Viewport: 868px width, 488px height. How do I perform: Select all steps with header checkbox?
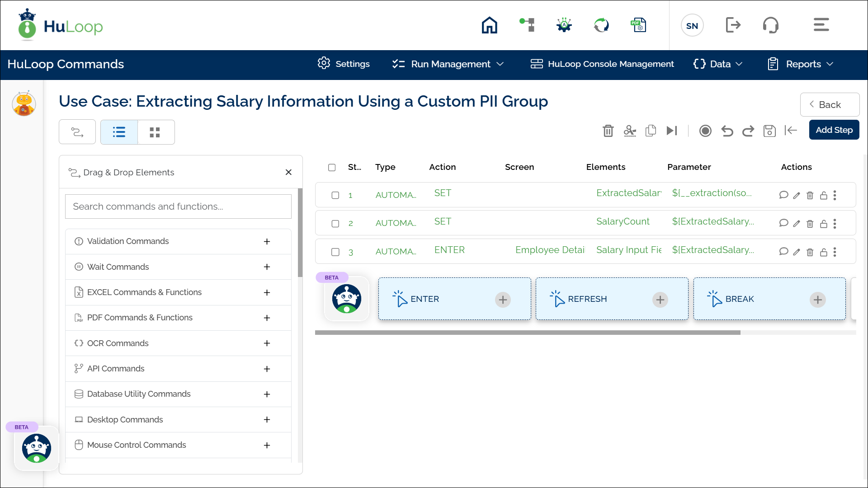click(332, 168)
